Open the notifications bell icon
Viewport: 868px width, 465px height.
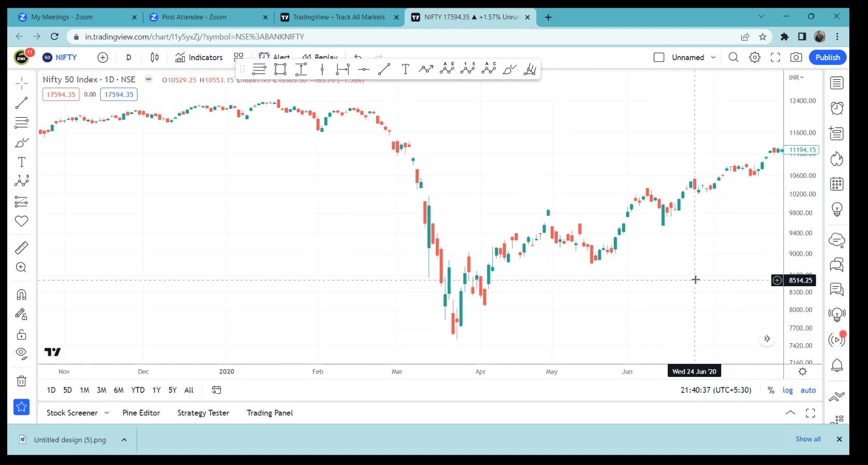coord(836,365)
